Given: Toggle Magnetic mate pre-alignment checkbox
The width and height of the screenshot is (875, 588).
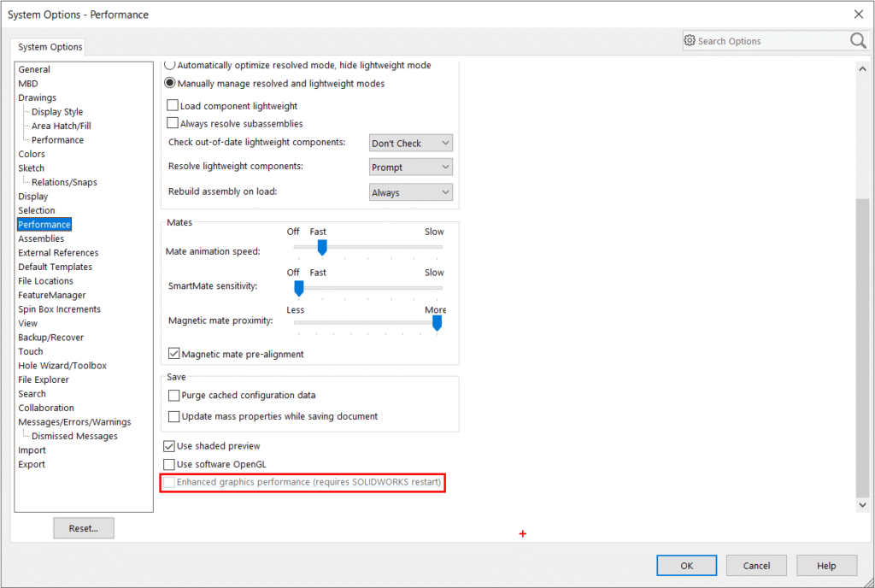Looking at the screenshot, I should 174,354.
